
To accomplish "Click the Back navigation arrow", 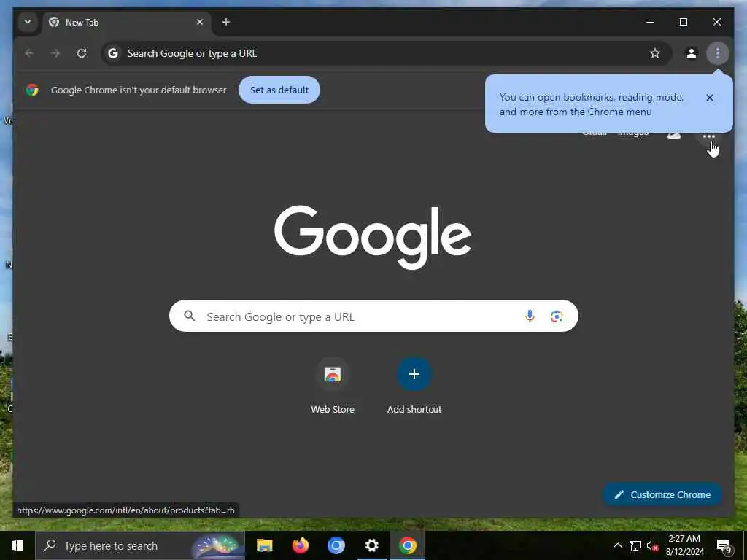I will pos(29,53).
